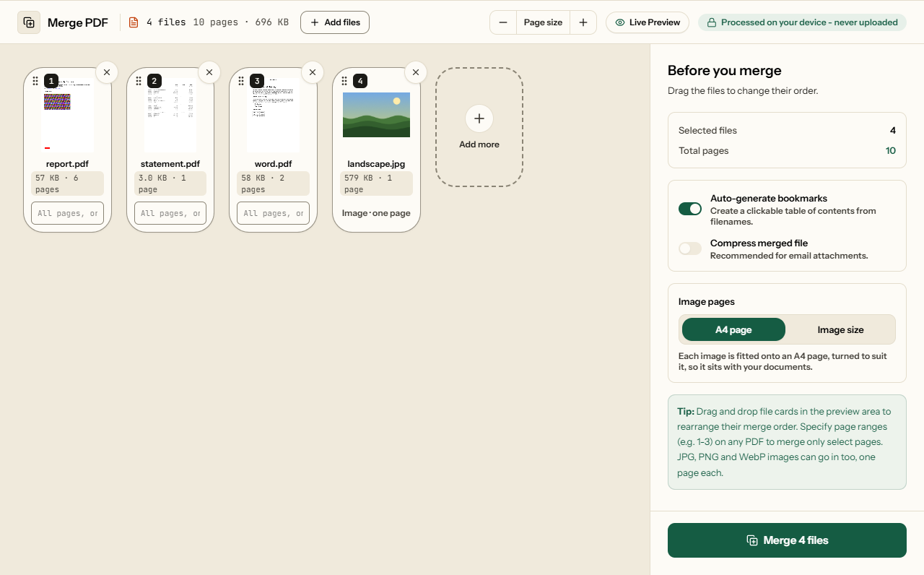Increase page size with the plus button
The width and height of the screenshot is (924, 575).
(583, 22)
